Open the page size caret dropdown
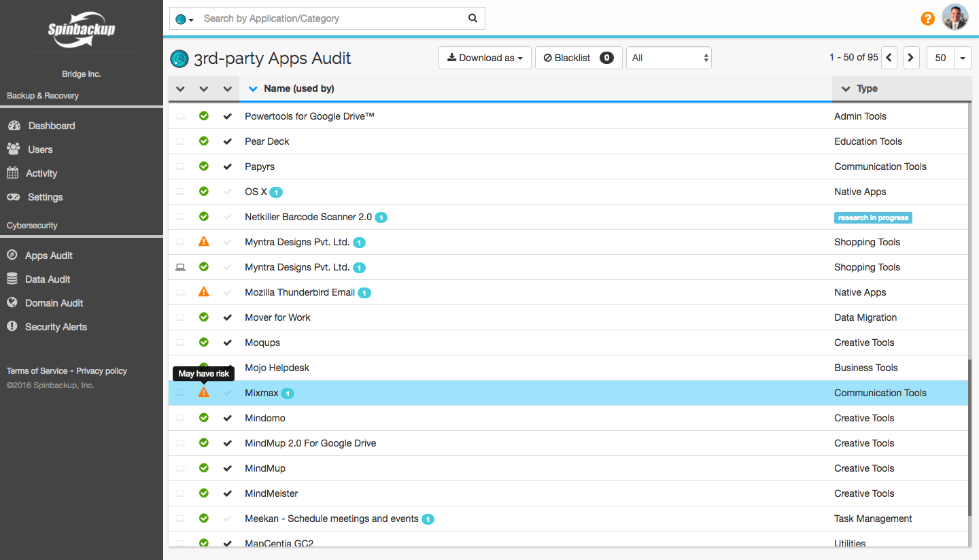The width and height of the screenshot is (979, 560). point(963,58)
